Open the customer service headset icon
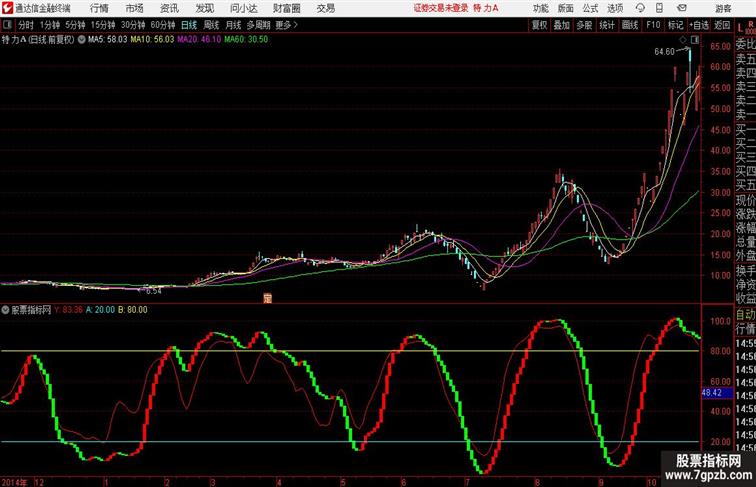This screenshot has height=487, width=756. tap(640, 8)
